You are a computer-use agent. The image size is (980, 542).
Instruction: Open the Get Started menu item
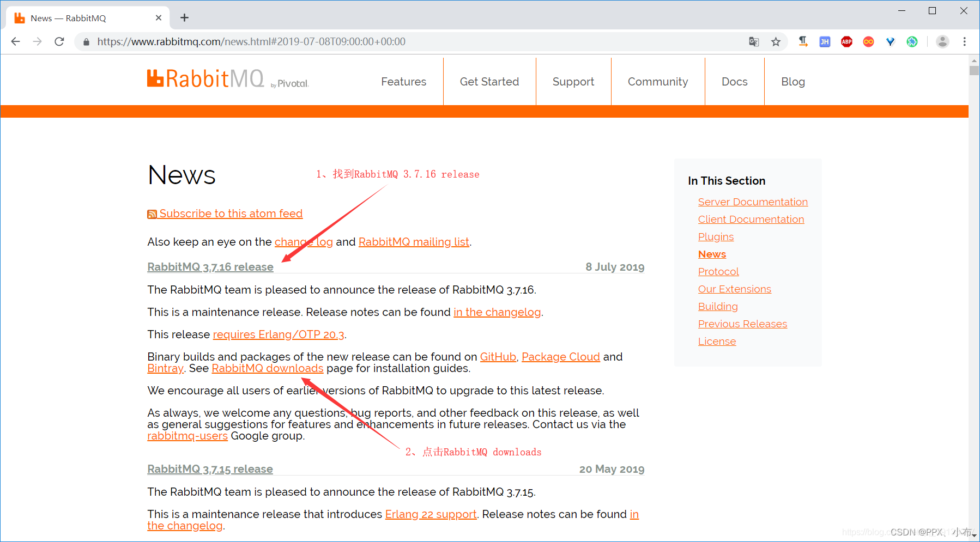489,82
